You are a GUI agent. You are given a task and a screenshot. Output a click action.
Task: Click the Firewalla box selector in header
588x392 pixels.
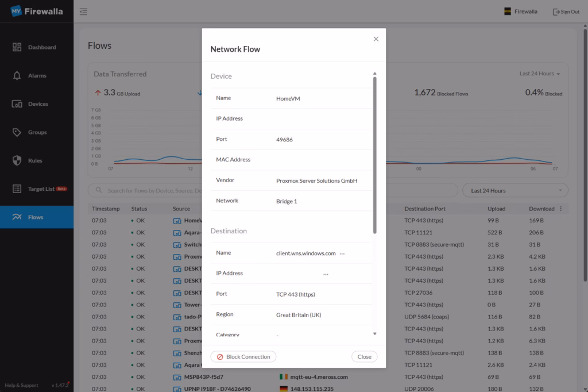(x=520, y=11)
